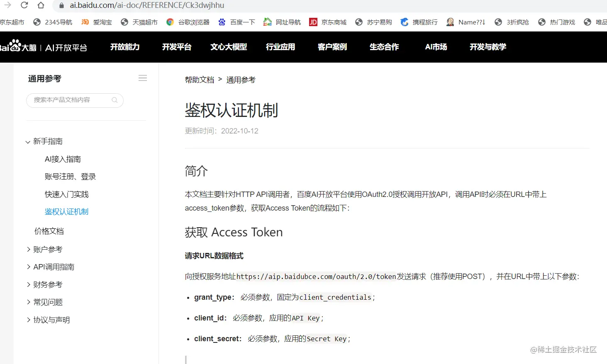The width and height of the screenshot is (607, 364).
Task: Click the Baidu 大脑 AI开放平台 logo
Action: pos(46,47)
